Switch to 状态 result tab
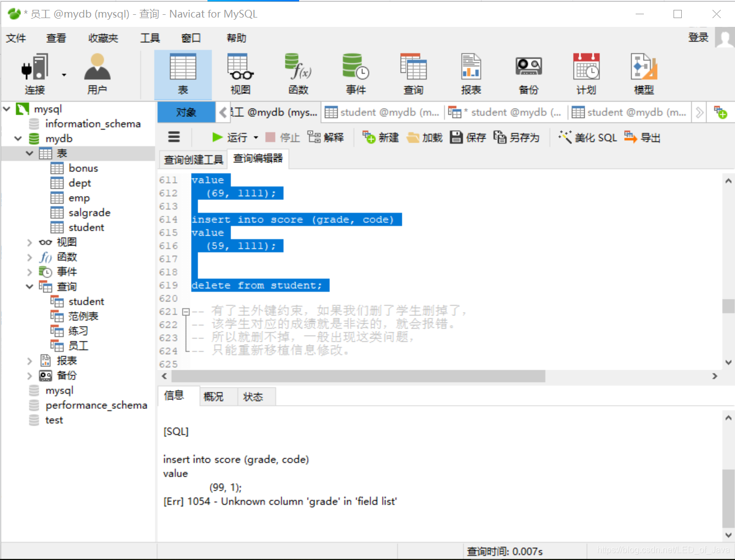 point(253,397)
